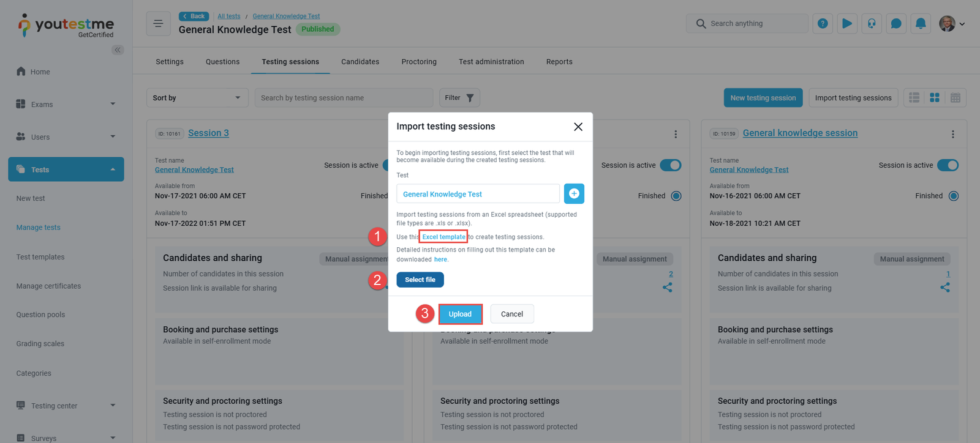This screenshot has width=980, height=443.
Task: Collapse the sidebar with double-chevron icon
Action: point(117,50)
